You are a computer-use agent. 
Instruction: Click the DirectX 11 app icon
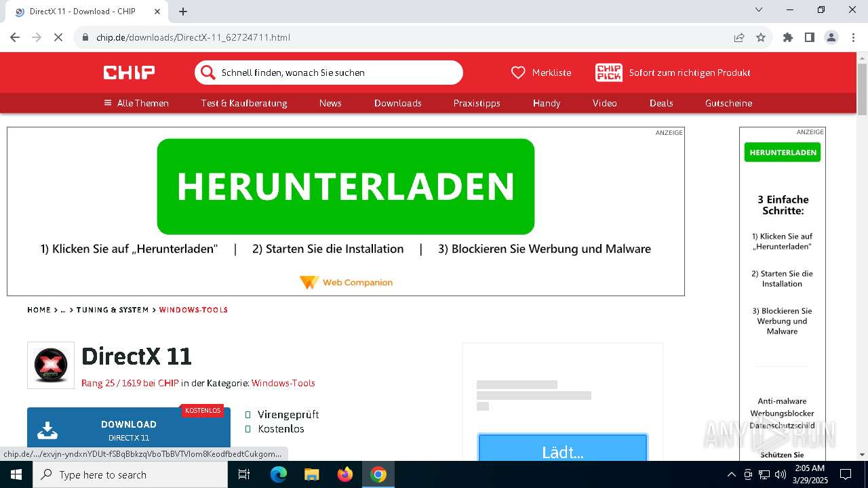tap(51, 365)
